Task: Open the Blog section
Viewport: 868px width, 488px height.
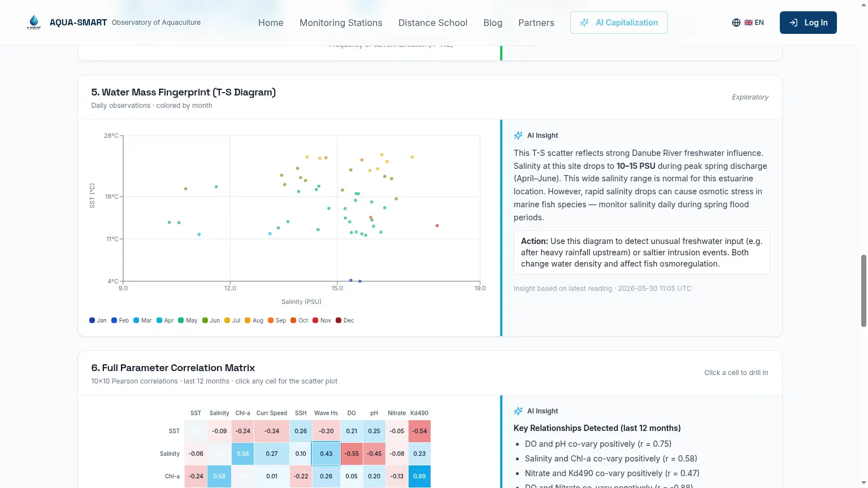Action: click(493, 23)
